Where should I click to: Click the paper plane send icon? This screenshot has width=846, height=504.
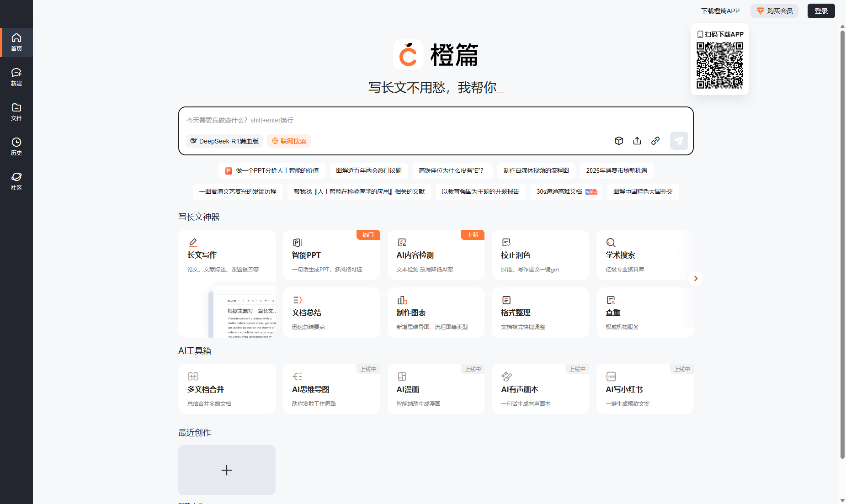click(x=679, y=141)
